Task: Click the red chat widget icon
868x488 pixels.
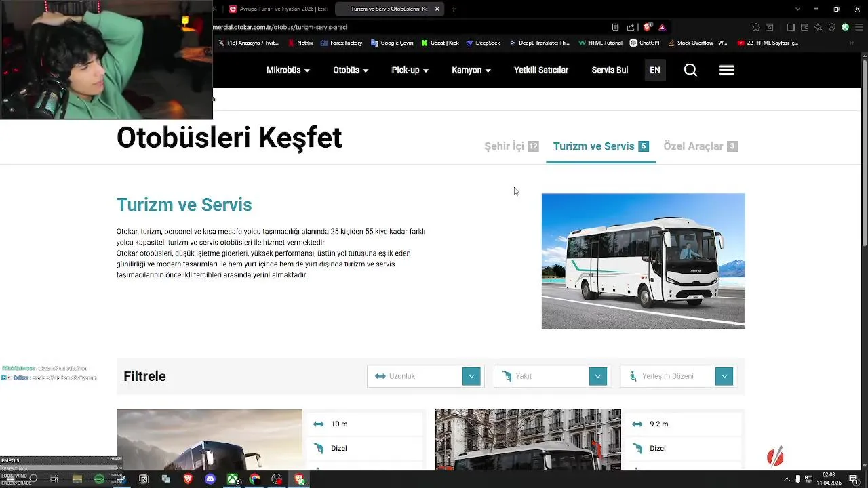Action: coord(775,457)
